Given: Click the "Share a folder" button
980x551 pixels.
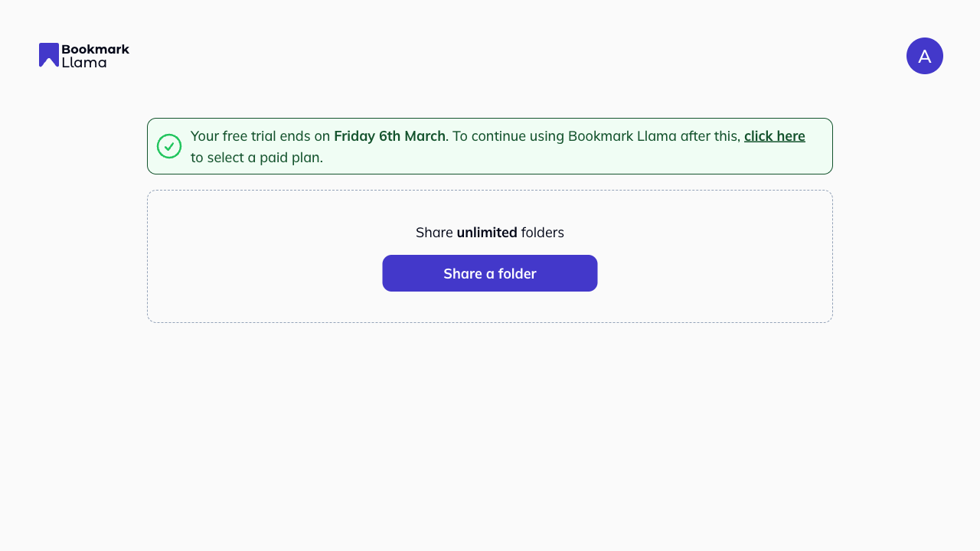Looking at the screenshot, I should pos(490,273).
